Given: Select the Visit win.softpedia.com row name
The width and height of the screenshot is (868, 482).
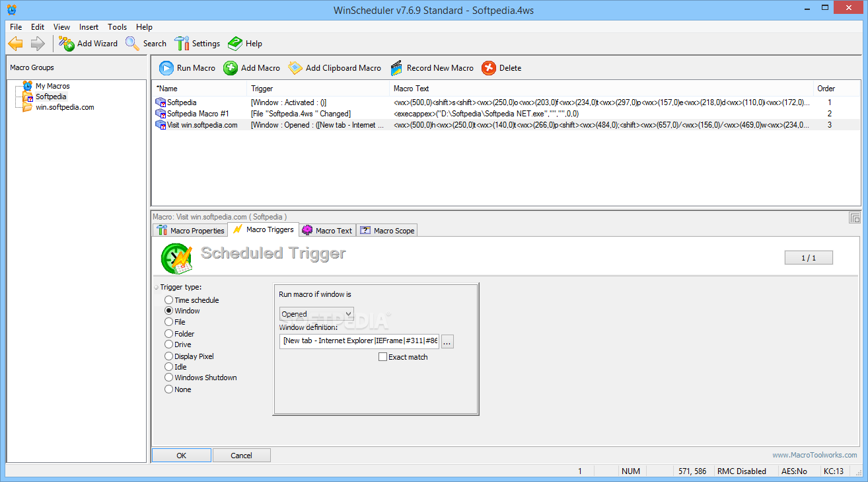Looking at the screenshot, I should click(202, 125).
